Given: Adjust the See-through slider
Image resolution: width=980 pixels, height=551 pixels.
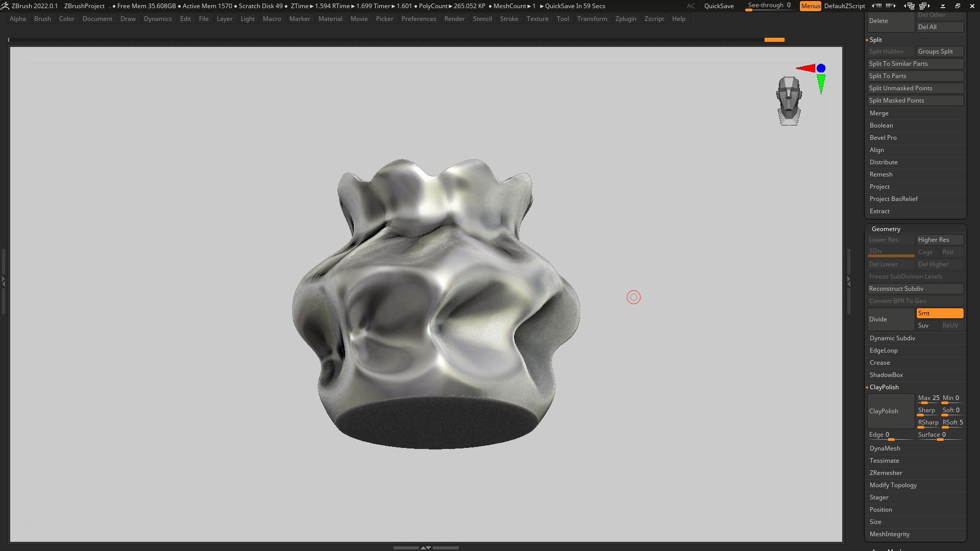Looking at the screenshot, I should click(x=769, y=6).
